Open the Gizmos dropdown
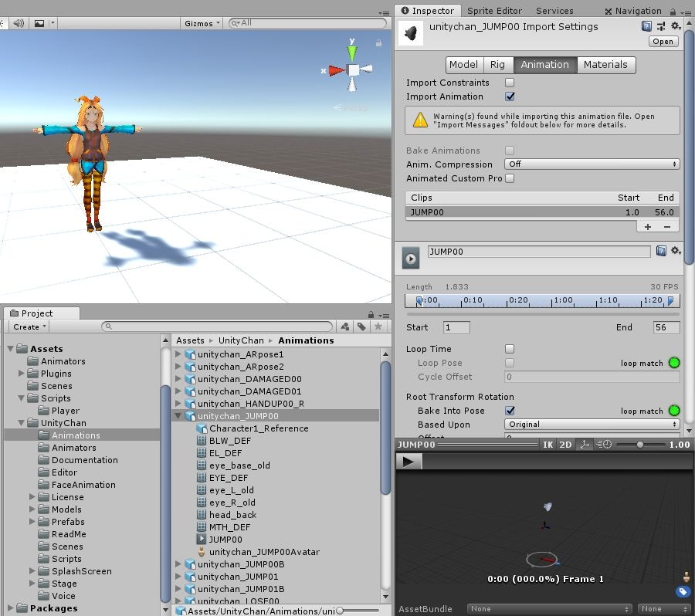Image resolution: width=695 pixels, height=616 pixels. [x=202, y=23]
